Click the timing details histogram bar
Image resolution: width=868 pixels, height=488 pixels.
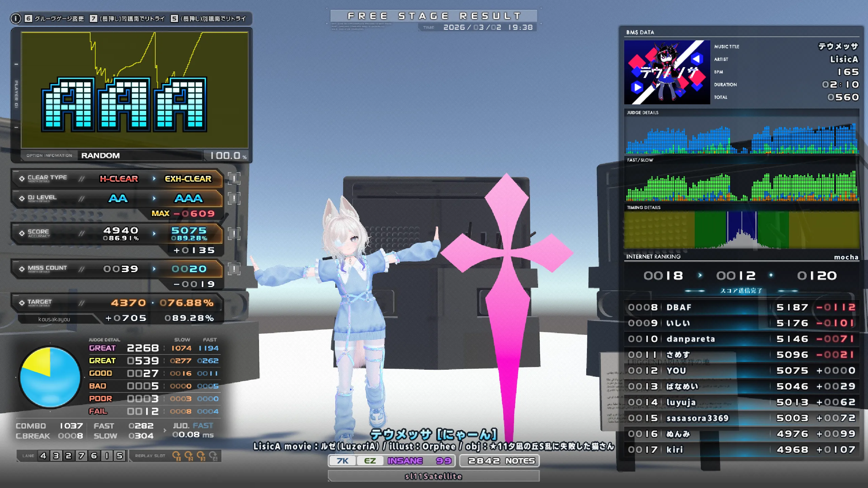pos(741,230)
